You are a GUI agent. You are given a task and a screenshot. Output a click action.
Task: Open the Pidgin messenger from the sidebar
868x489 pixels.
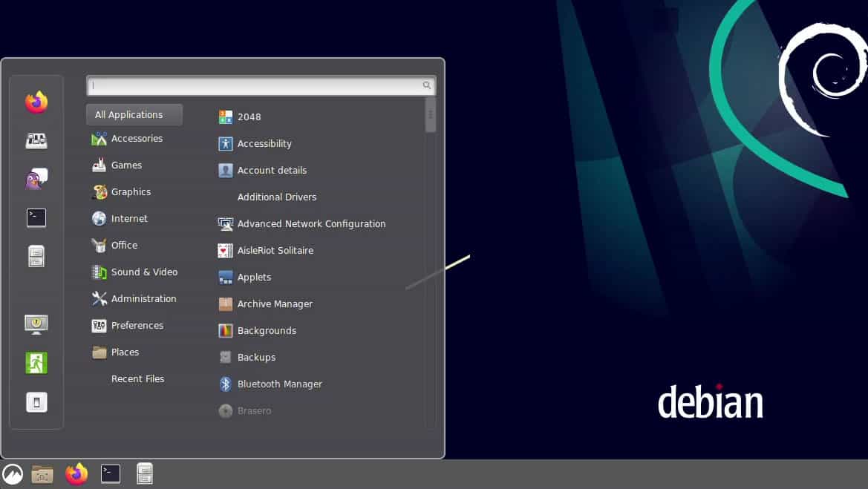click(x=36, y=179)
